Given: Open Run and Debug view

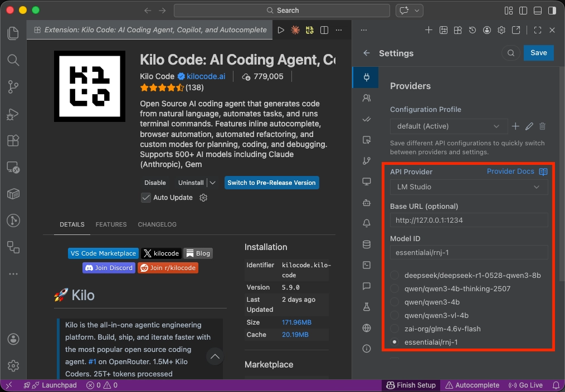Looking at the screenshot, I should tap(13, 114).
